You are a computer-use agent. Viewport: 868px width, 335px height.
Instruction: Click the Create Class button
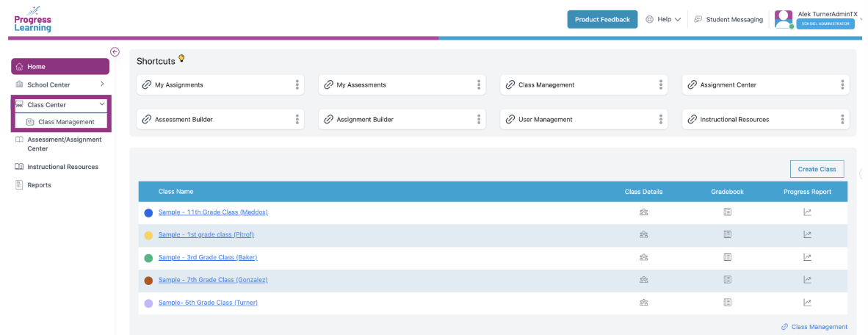point(817,169)
